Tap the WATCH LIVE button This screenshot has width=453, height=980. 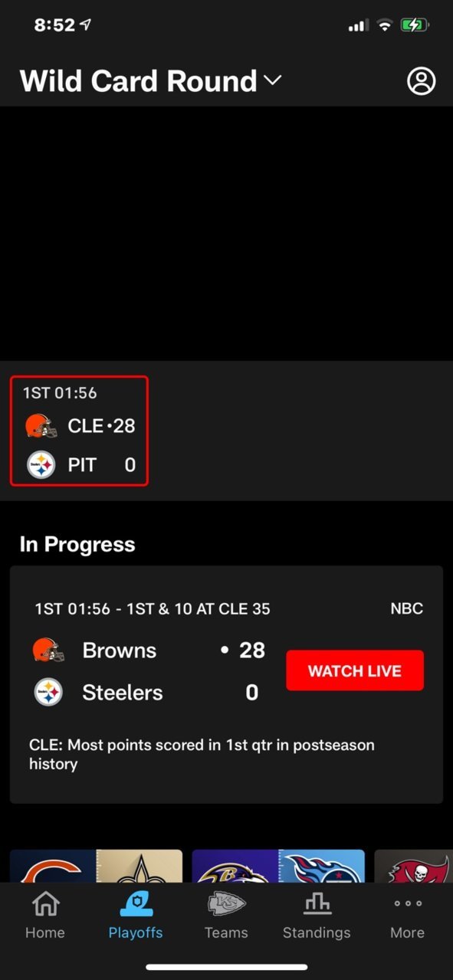pos(355,670)
